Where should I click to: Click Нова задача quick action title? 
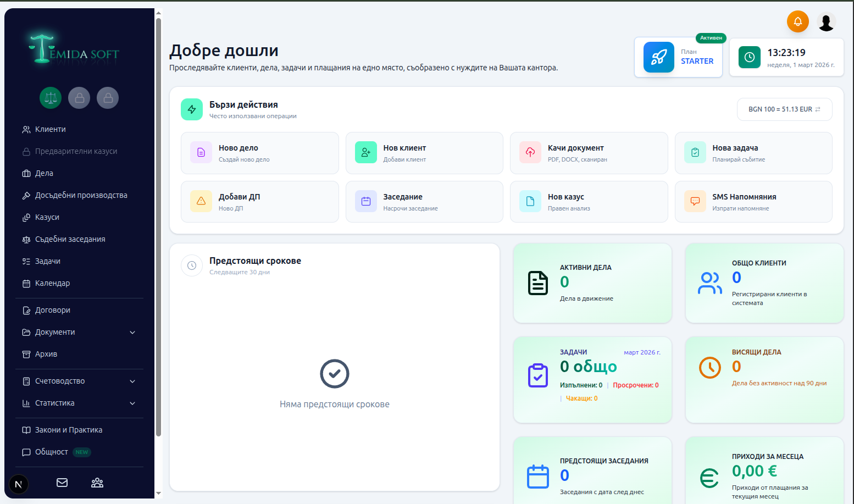735,148
